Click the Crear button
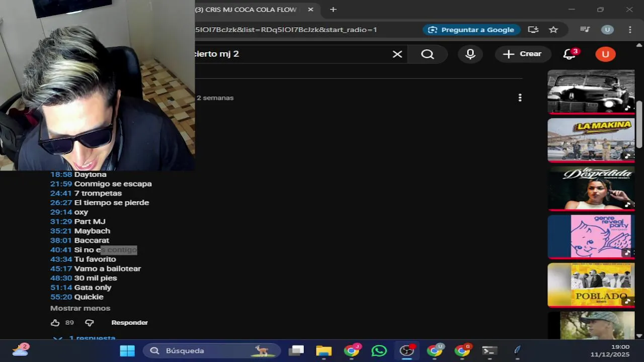 (522, 54)
